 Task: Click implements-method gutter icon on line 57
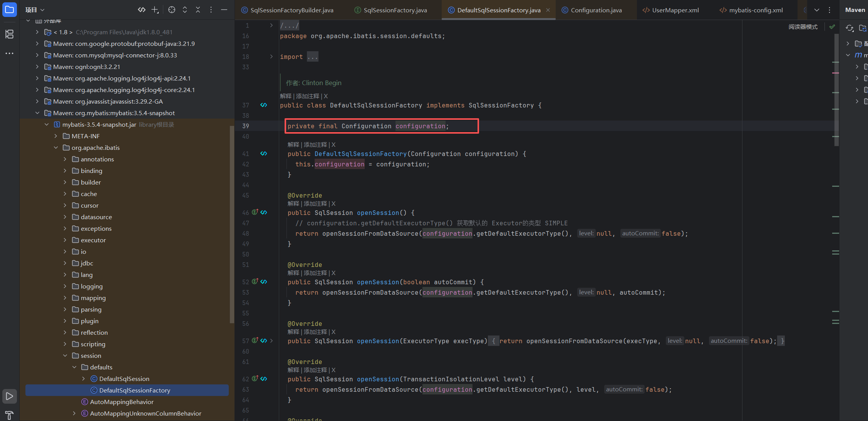tap(255, 340)
